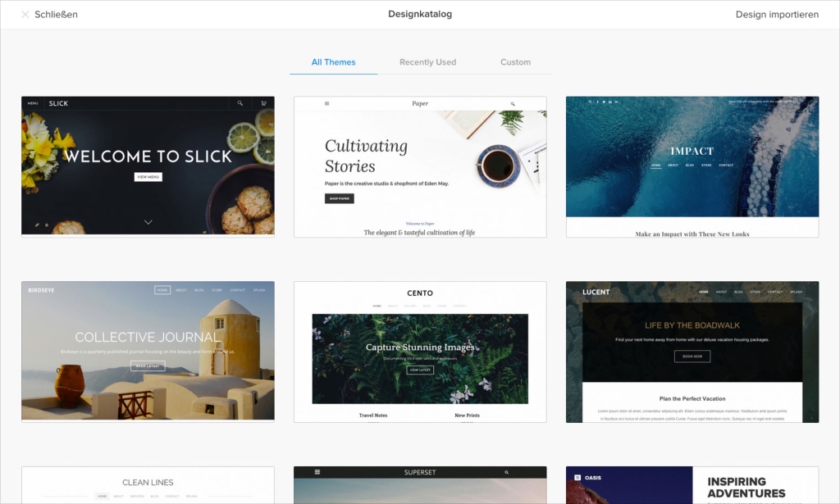This screenshot has width=840, height=504.
Task: Select the Slick theme thumbnail
Action: (x=148, y=166)
